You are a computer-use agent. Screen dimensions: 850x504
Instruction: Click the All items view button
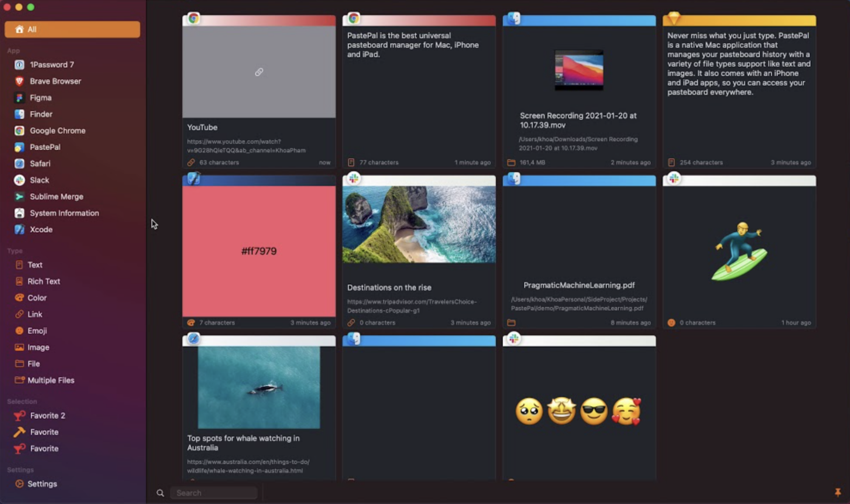pos(72,29)
